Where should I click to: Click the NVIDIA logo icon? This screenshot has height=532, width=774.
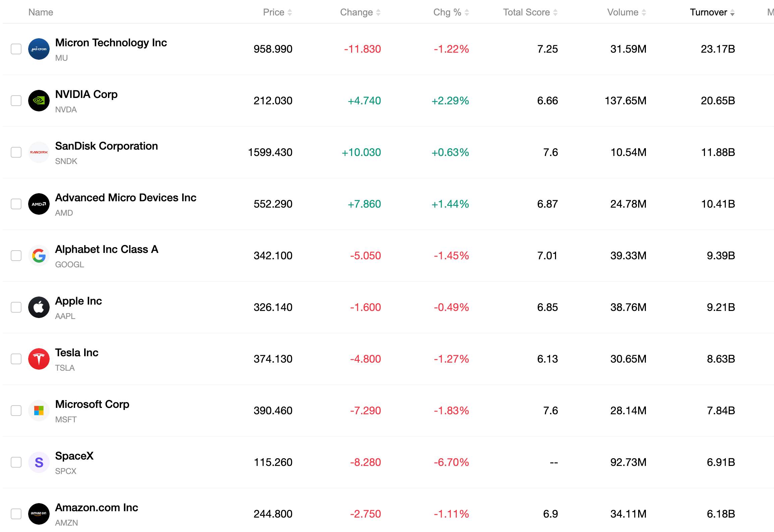39,101
